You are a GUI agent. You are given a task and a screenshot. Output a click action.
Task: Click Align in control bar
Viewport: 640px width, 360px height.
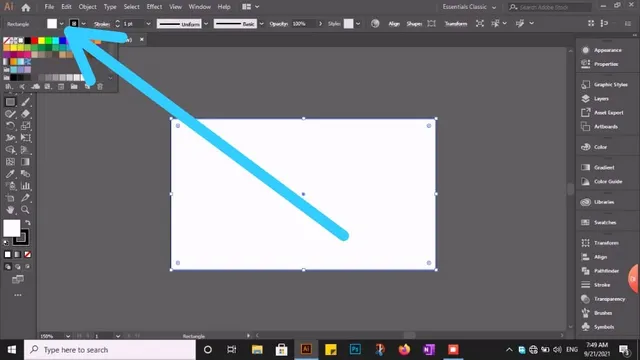click(x=394, y=24)
